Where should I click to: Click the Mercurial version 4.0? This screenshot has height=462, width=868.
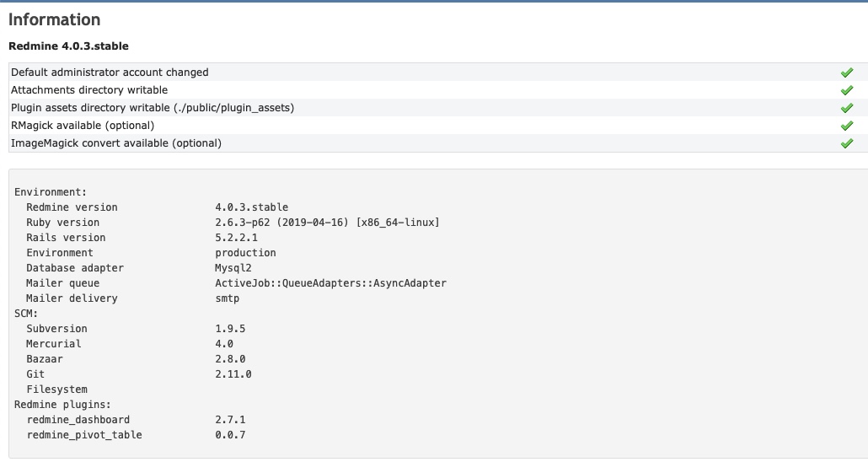pyautogui.click(x=224, y=344)
